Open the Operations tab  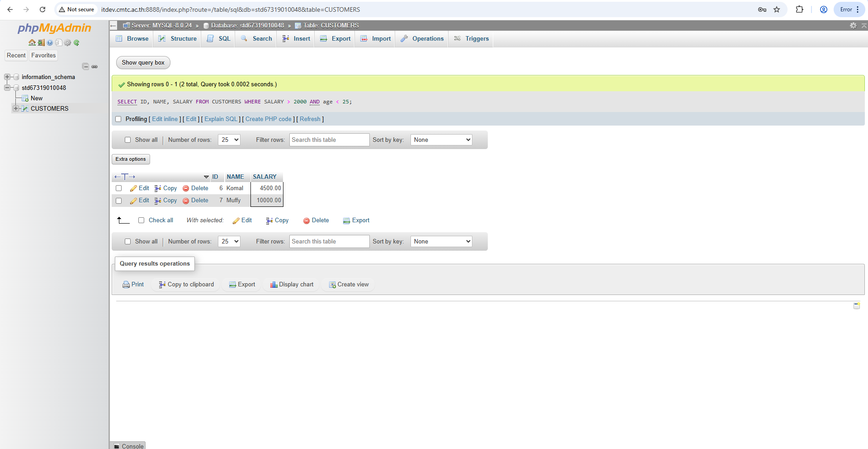point(422,39)
